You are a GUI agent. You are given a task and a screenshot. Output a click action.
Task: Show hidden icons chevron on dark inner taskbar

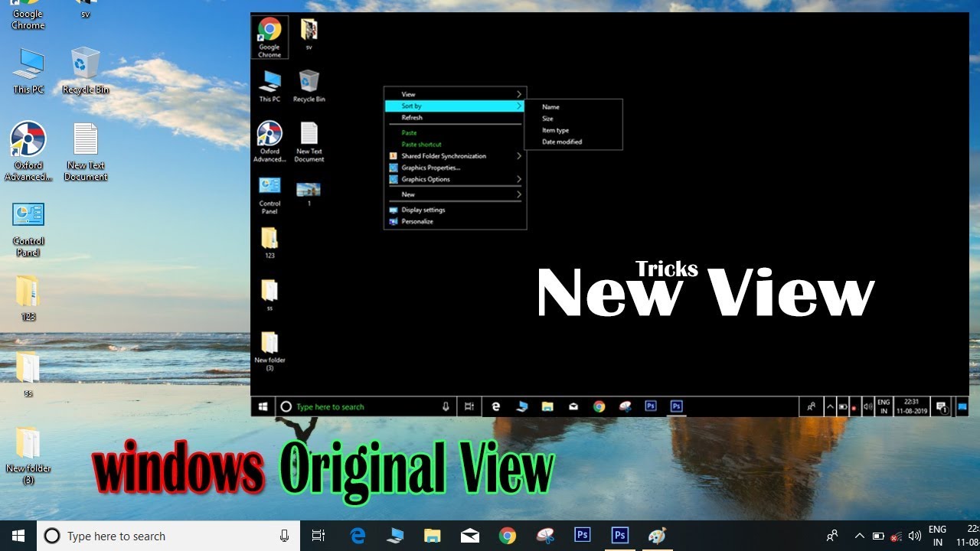click(x=830, y=407)
